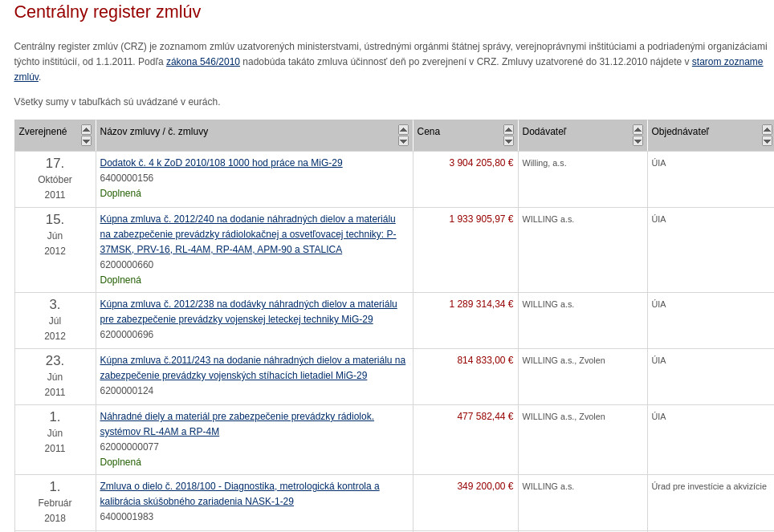The height and width of the screenshot is (532, 774).
Task: Open Zmluva o dielo č. 2018/100 link
Action: (239, 486)
